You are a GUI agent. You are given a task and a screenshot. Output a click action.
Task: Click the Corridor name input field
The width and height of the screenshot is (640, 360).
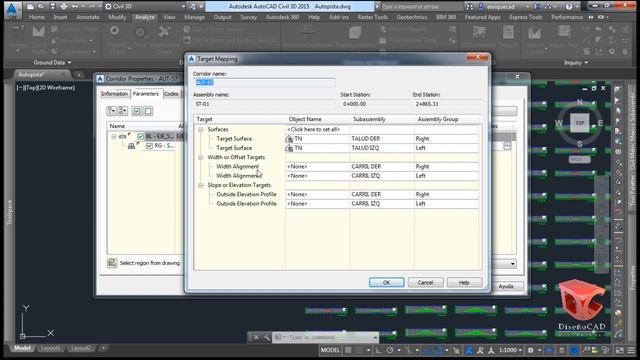coord(264,82)
